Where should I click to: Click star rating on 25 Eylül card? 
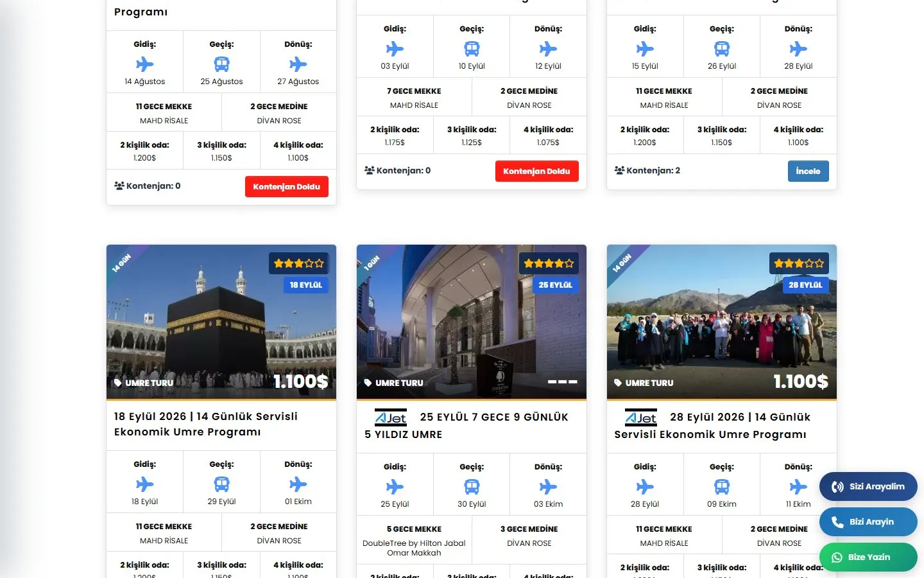click(x=549, y=263)
